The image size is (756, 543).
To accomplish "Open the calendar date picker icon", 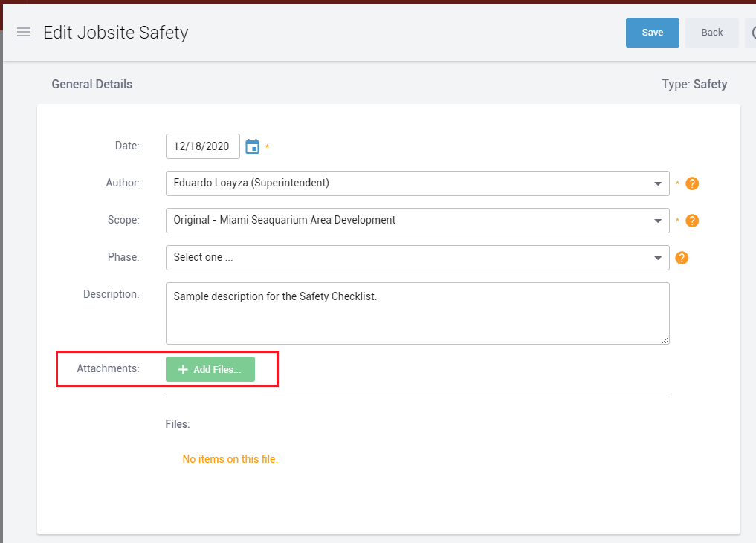I will [x=253, y=146].
